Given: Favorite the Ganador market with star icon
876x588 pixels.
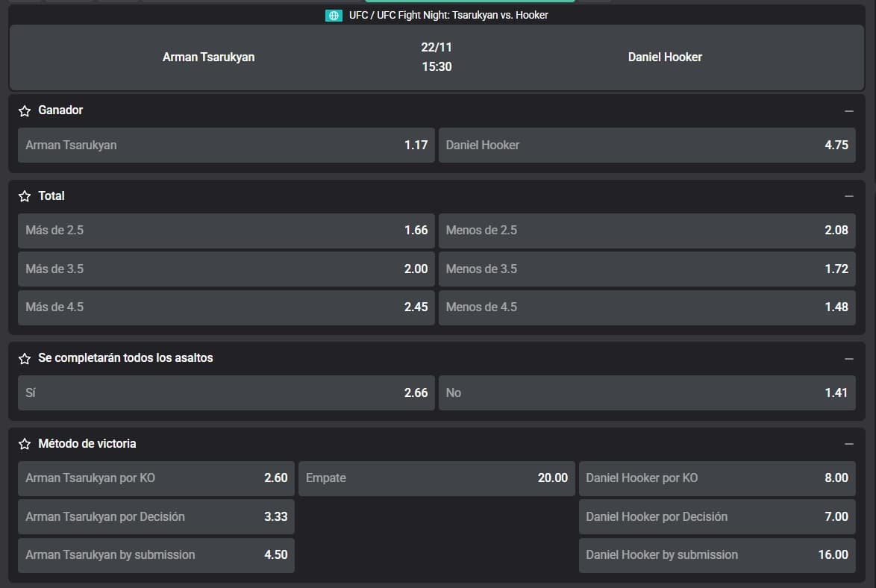Looking at the screenshot, I should click(25, 110).
